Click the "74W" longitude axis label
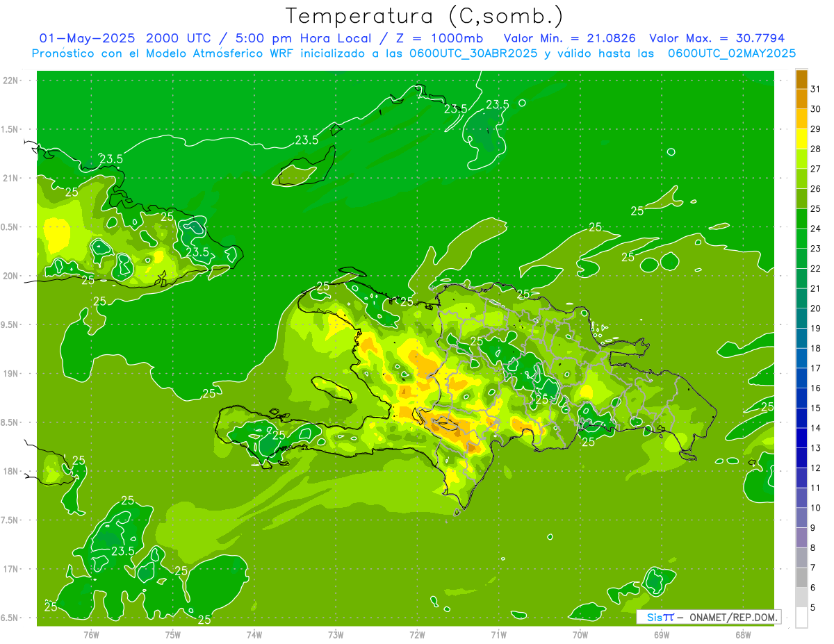834x644 pixels. tap(254, 636)
